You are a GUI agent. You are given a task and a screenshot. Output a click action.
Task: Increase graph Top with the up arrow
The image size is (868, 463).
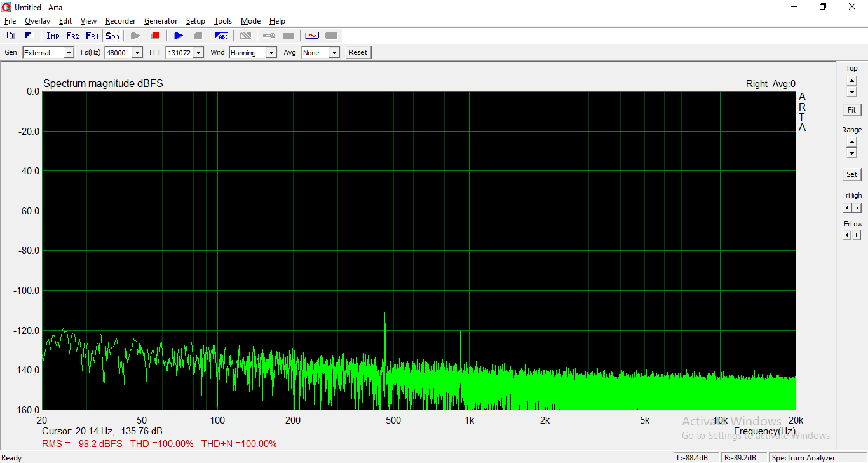(x=851, y=81)
